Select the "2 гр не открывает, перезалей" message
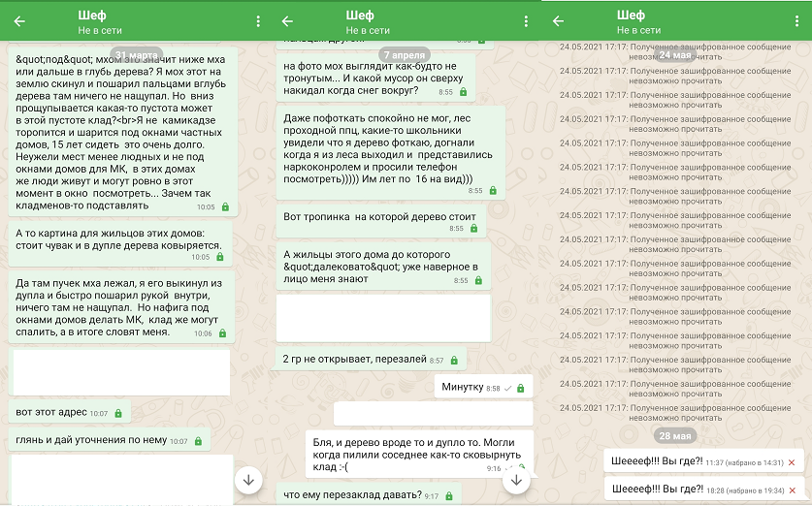 [363, 359]
